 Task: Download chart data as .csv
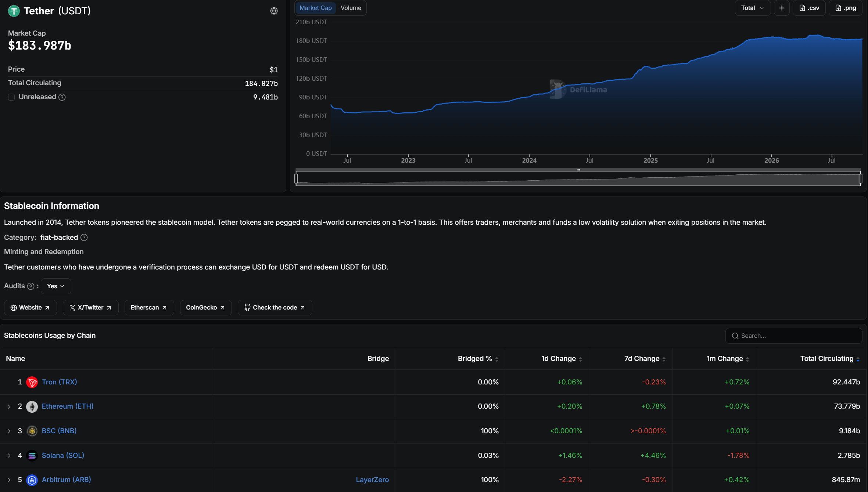point(809,8)
